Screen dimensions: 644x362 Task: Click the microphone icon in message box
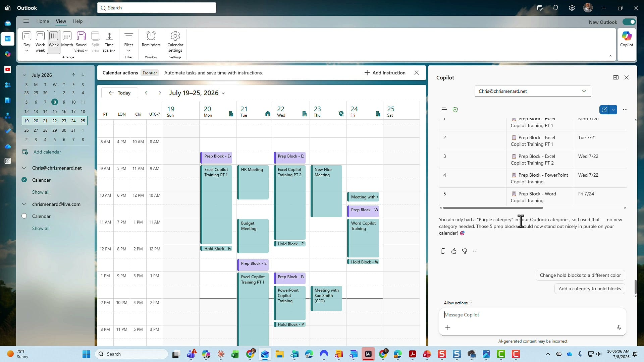click(619, 327)
